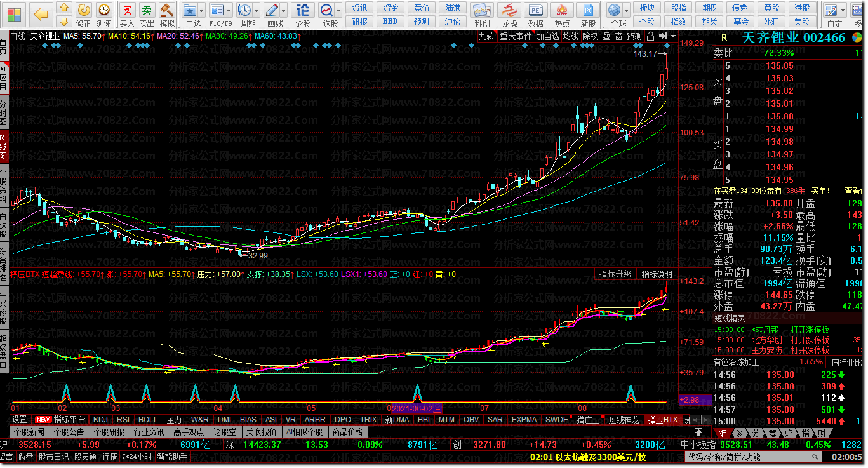868x468 pixels.
Task: Open the 自定 custom layout icon
Action: (831, 10)
